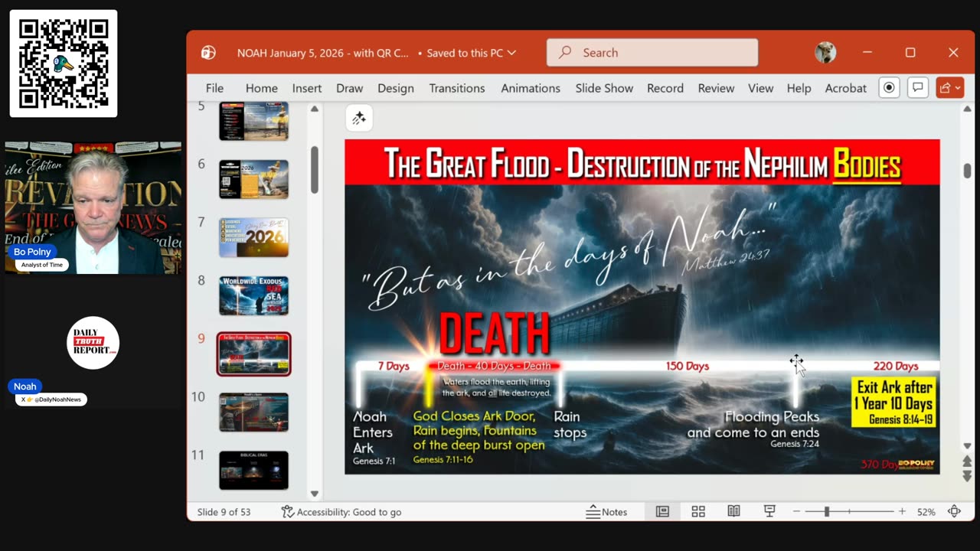
Task: Open the Draw tab
Action: (x=350, y=88)
